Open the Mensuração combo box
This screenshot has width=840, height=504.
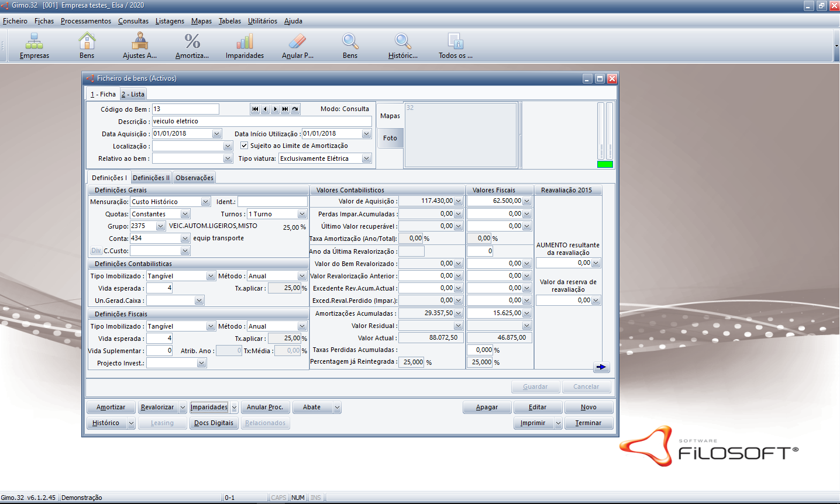(205, 202)
